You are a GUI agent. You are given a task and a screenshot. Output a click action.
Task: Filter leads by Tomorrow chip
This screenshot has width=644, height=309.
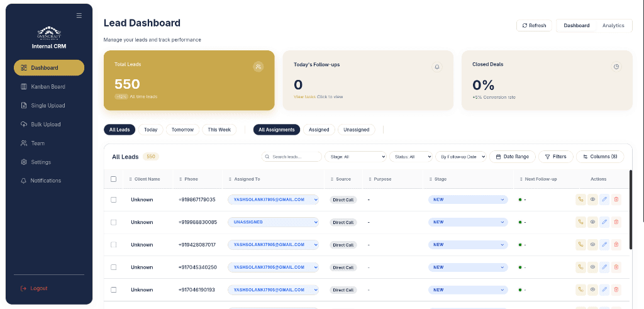[182, 130]
